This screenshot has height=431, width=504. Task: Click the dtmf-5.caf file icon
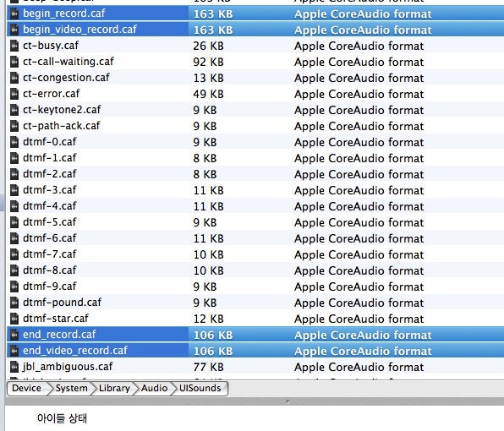(14, 222)
